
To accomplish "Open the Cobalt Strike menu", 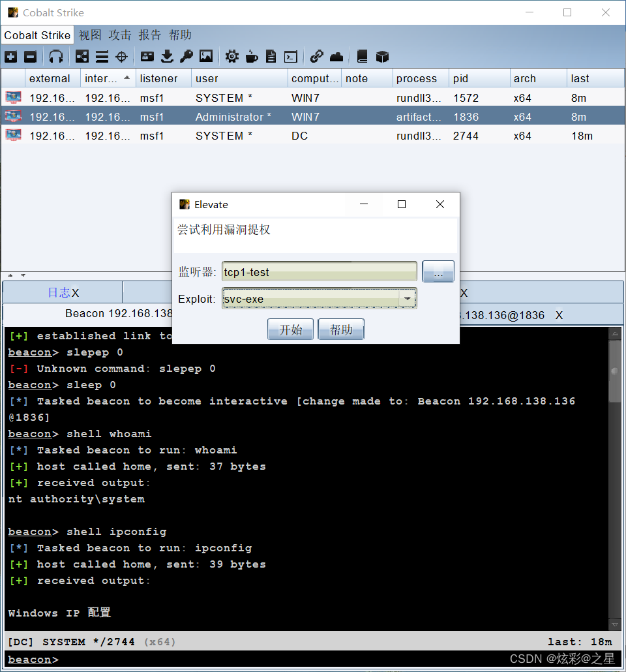I will tap(37, 35).
